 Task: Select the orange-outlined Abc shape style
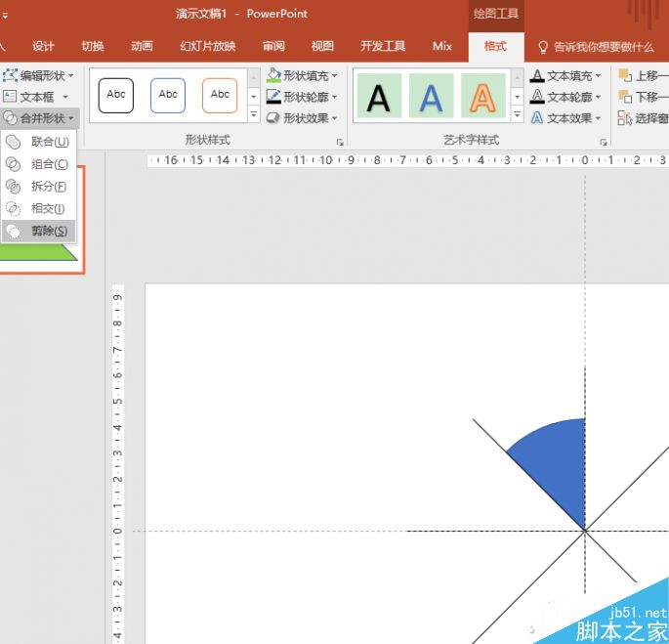(x=220, y=95)
